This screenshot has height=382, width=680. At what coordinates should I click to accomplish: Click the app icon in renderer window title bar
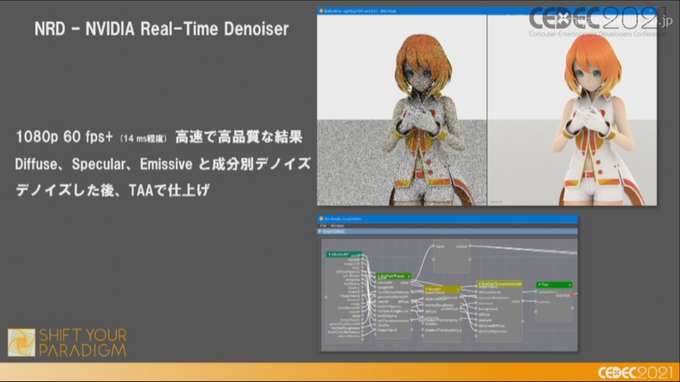coord(321,11)
